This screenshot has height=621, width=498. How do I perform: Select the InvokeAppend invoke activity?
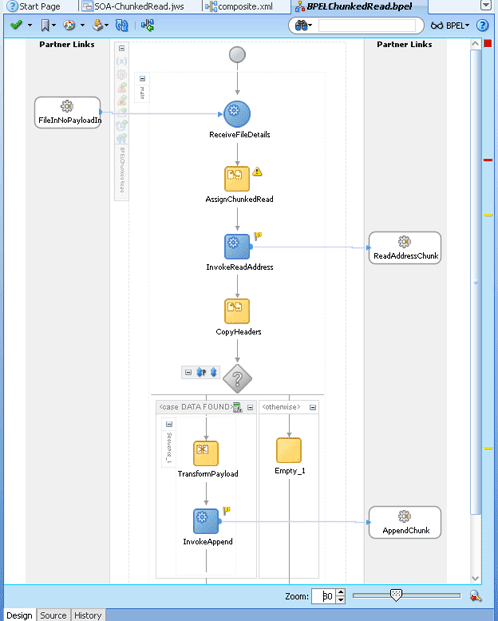point(206,521)
